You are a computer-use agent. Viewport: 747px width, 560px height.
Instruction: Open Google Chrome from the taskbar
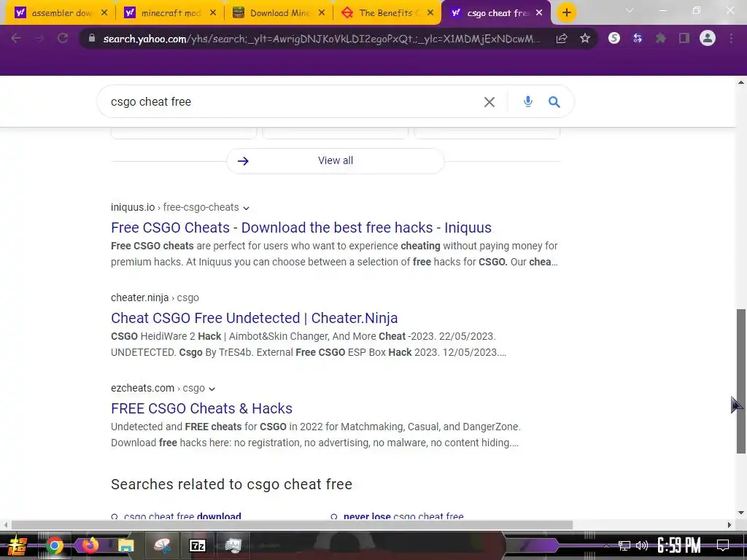click(x=54, y=545)
